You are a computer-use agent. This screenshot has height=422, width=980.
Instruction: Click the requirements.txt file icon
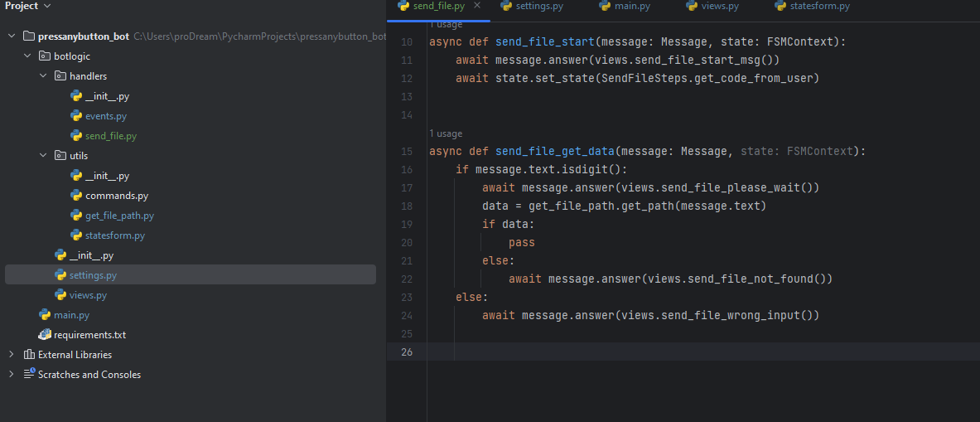pyautogui.click(x=45, y=335)
